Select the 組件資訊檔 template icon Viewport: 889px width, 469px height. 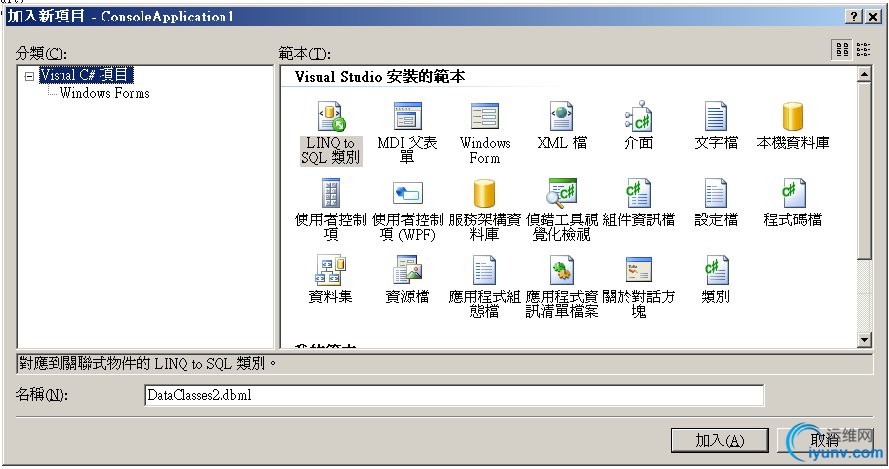click(x=638, y=193)
